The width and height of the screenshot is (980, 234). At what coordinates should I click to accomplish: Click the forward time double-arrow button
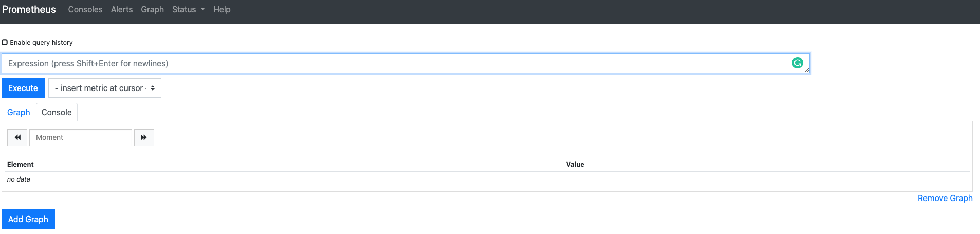pyautogui.click(x=144, y=137)
